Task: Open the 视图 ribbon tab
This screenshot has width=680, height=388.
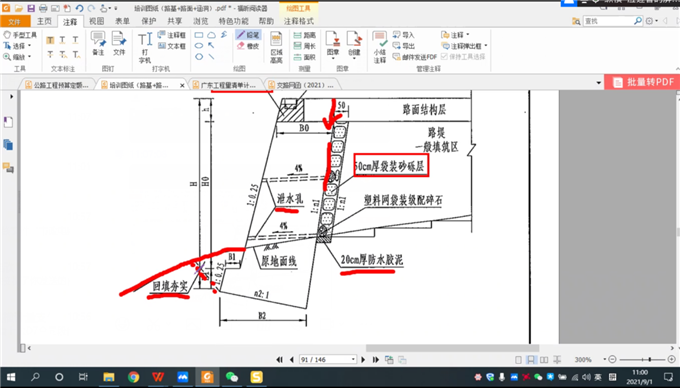Action: 96,21
